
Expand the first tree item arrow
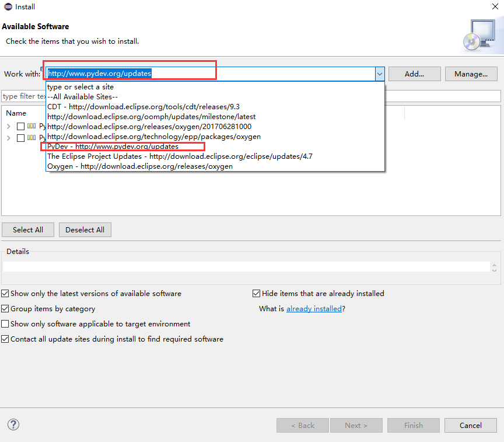pos(9,127)
